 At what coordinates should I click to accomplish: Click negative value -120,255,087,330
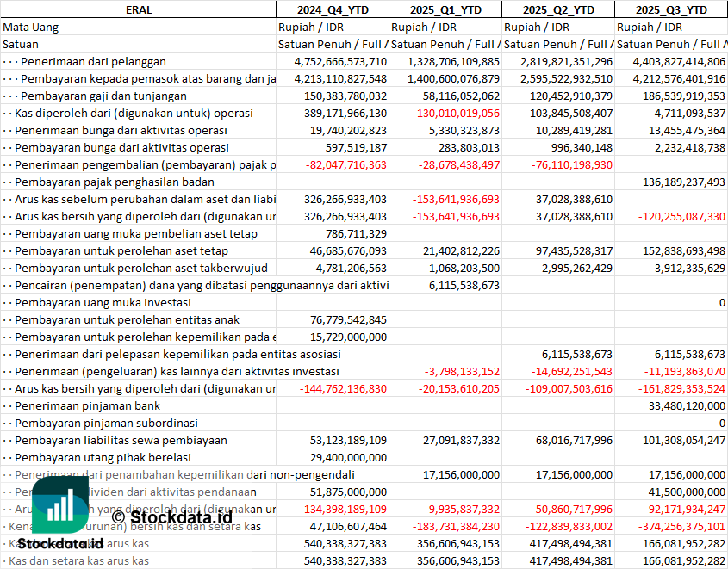tap(681, 217)
